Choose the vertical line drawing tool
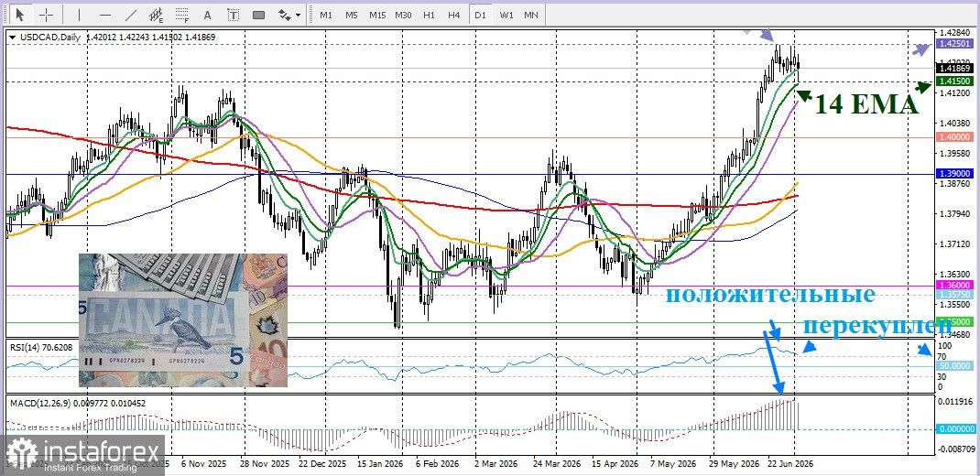Image resolution: width=980 pixels, height=476 pixels. pyautogui.click(x=79, y=15)
